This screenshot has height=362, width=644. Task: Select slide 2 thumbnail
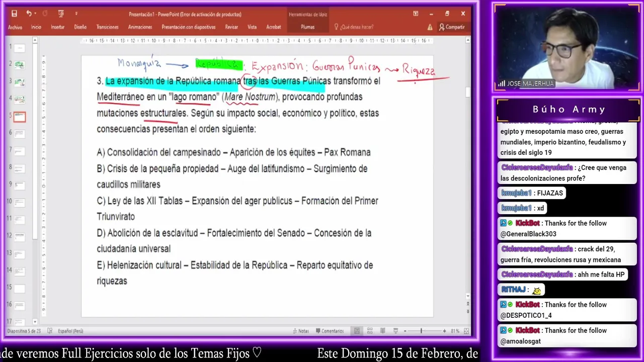pyautogui.click(x=20, y=65)
